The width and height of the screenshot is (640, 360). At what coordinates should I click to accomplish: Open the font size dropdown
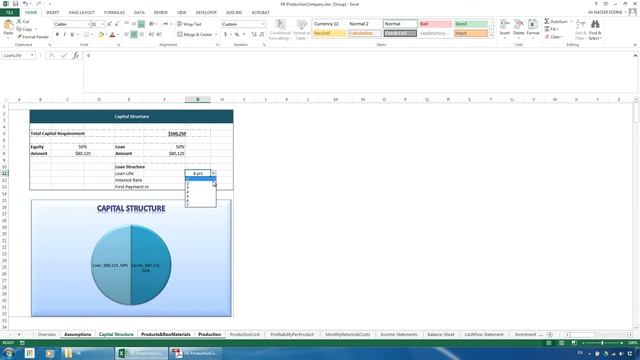point(102,24)
